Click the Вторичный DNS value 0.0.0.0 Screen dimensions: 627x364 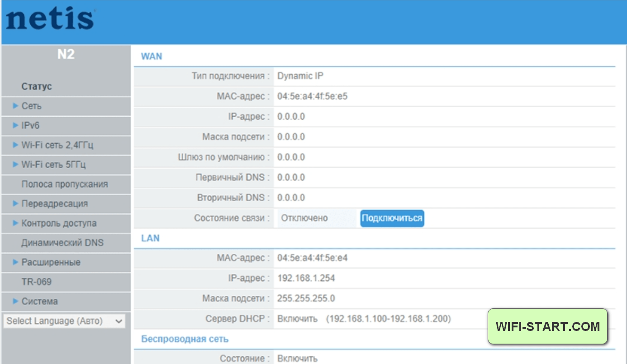pos(291,198)
